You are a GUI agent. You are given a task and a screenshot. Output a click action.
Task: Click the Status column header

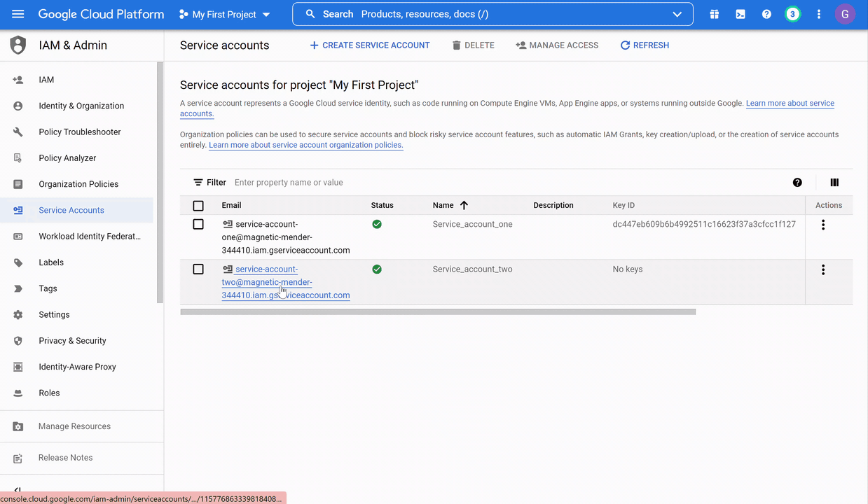point(382,205)
